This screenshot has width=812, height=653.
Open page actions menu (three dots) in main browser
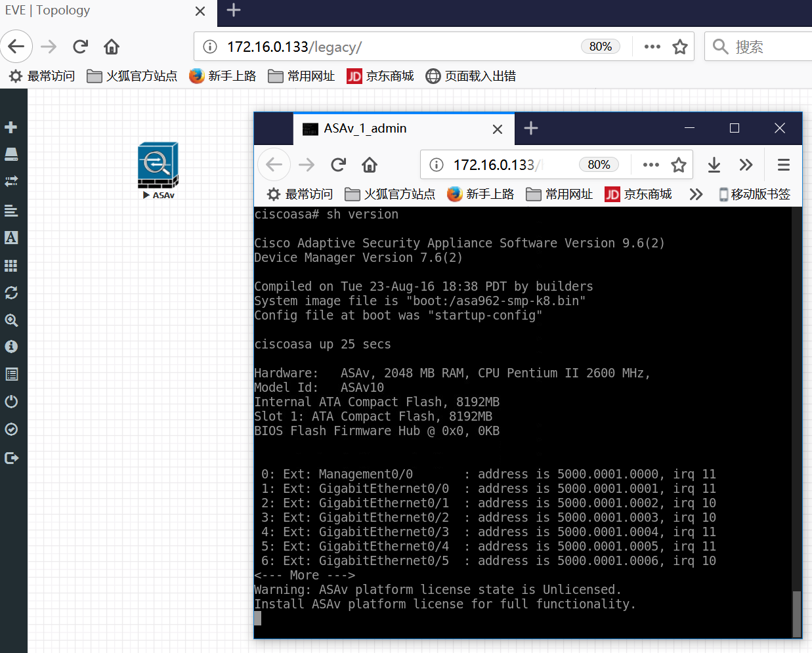point(652,47)
